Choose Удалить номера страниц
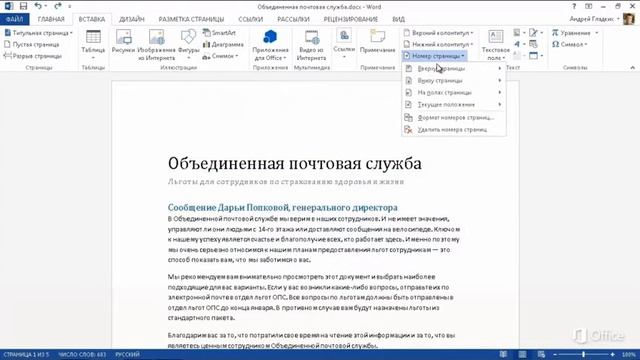Viewport: 640px width, 360px height. pos(454,129)
